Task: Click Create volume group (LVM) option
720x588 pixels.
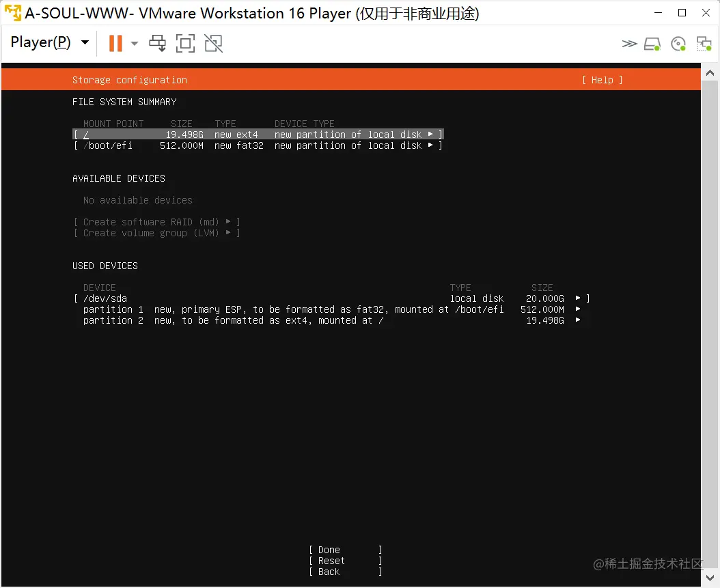Action: pyautogui.click(x=156, y=233)
